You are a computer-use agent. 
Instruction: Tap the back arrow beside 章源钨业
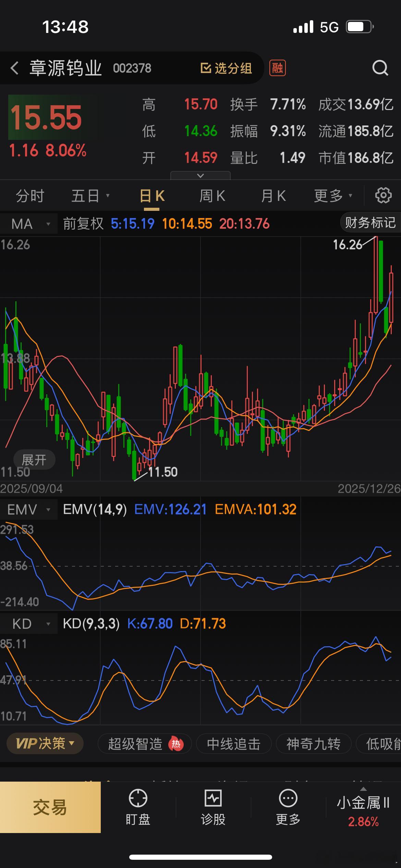point(14,68)
